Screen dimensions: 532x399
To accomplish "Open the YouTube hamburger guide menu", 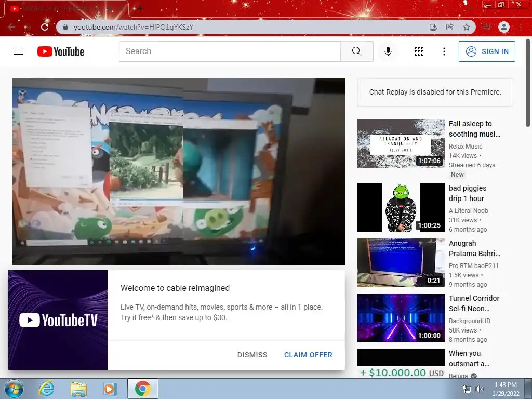I will (x=19, y=51).
